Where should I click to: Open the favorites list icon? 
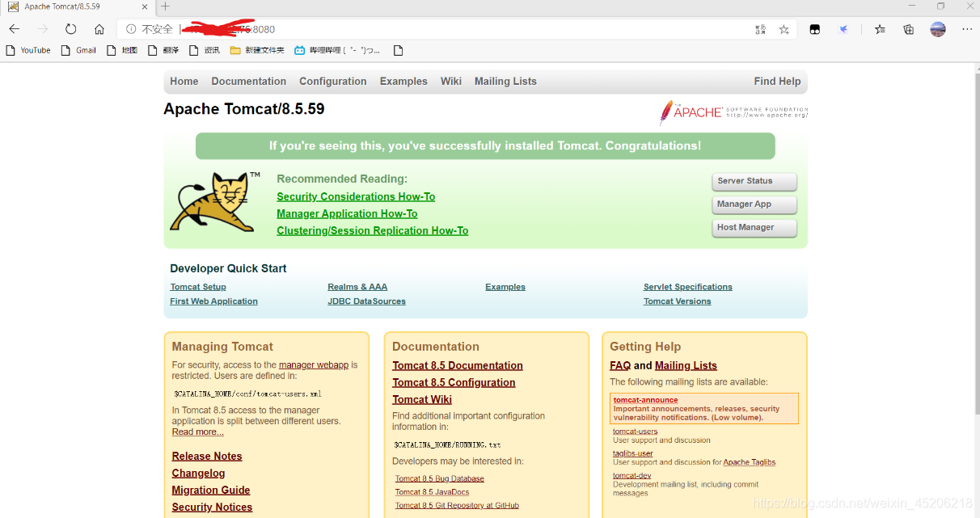[x=880, y=29]
